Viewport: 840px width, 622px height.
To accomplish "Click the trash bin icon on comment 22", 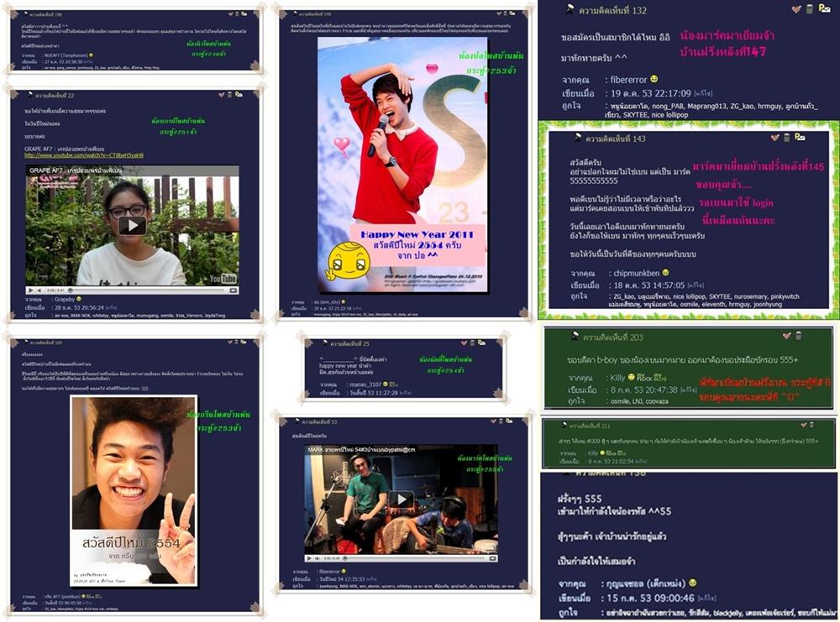I will pyautogui.click(x=230, y=95).
